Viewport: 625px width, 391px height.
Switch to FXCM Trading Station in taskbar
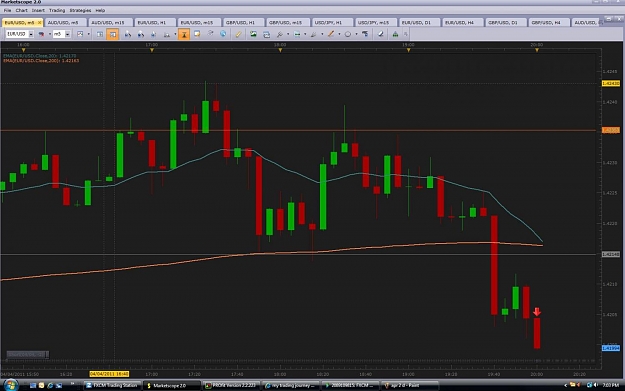point(112,385)
